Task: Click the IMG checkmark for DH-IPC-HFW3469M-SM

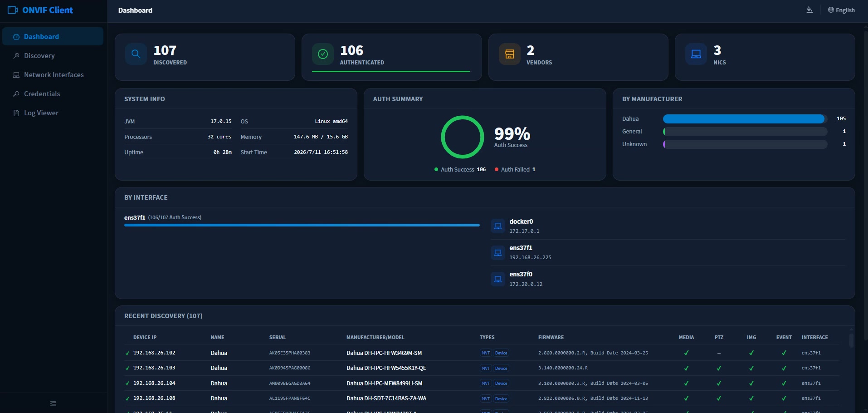Action: tap(751, 353)
